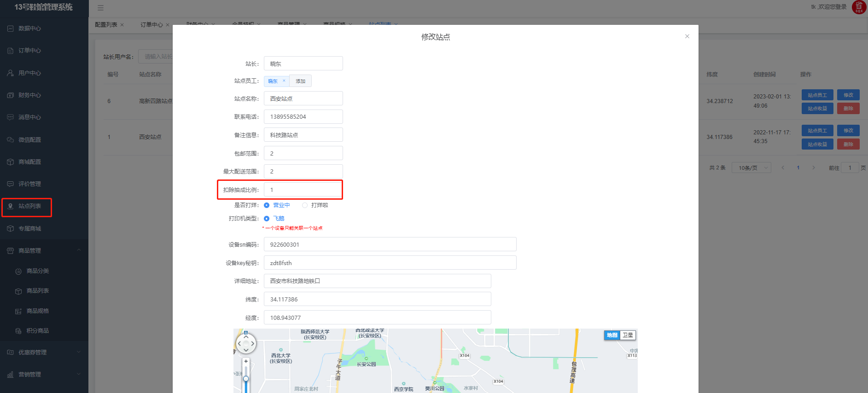
Task: Select the 打烊啦 radio option
Action: 305,205
